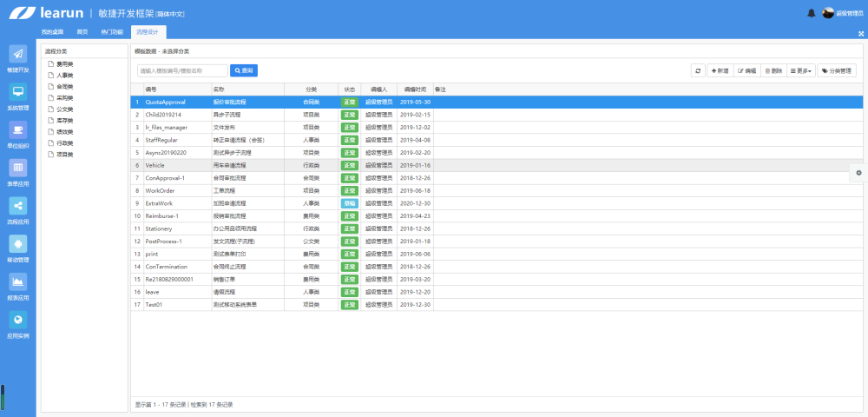Image resolution: width=868 pixels, height=417 pixels.
Task: Select 项目类 in the category tree
Action: 65,155
